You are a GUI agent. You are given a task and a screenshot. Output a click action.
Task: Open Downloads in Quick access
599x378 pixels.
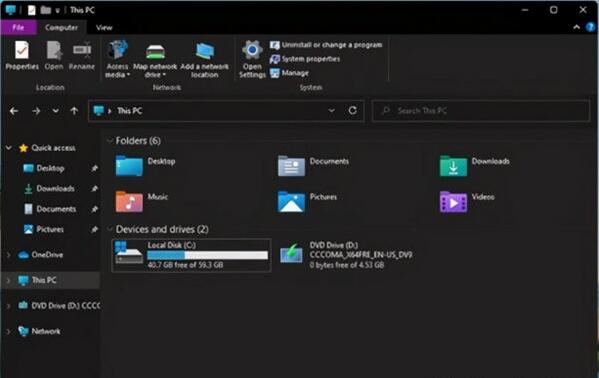point(55,188)
